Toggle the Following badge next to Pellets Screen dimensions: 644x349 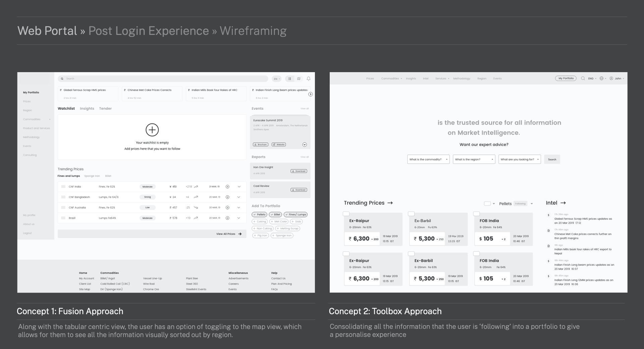tap(520, 204)
